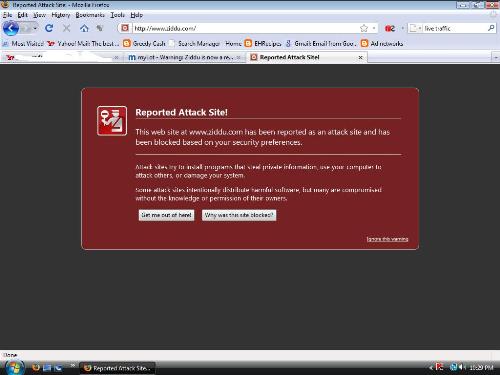Switch to the first Yahoo tab
The image size is (500, 375).
tap(62, 57)
